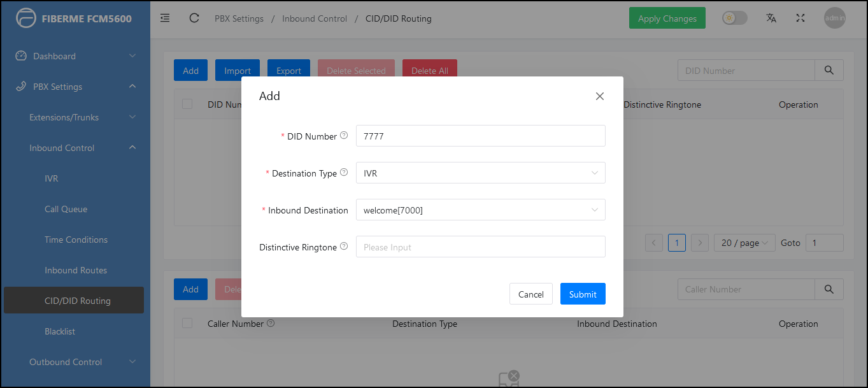The width and height of the screenshot is (868, 388).
Task: Click the Destination Type column header
Action: click(x=425, y=324)
